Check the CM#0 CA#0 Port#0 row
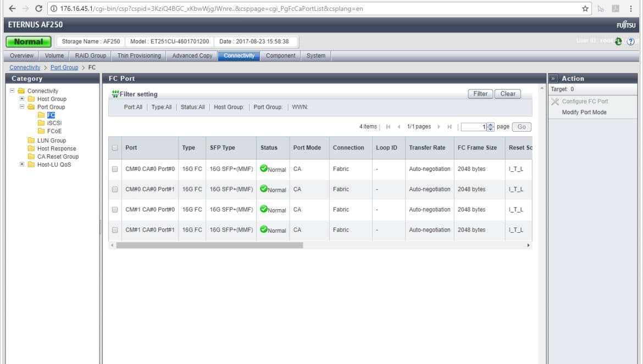 coord(115,169)
